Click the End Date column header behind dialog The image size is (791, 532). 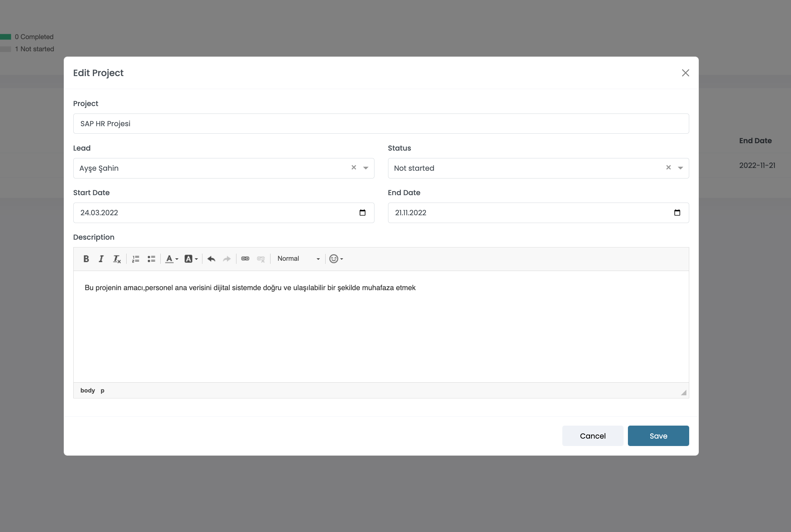(x=755, y=141)
